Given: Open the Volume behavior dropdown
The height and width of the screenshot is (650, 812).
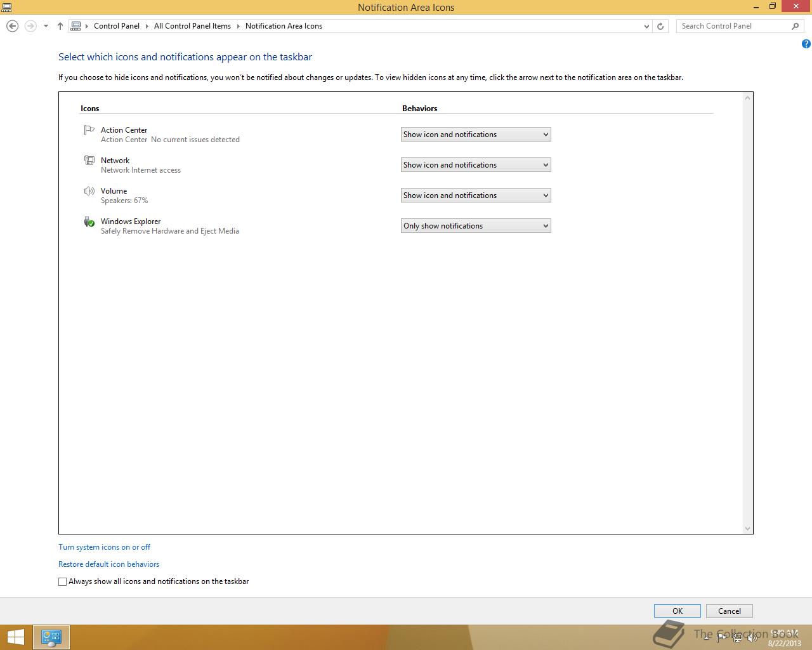Looking at the screenshot, I should (476, 196).
